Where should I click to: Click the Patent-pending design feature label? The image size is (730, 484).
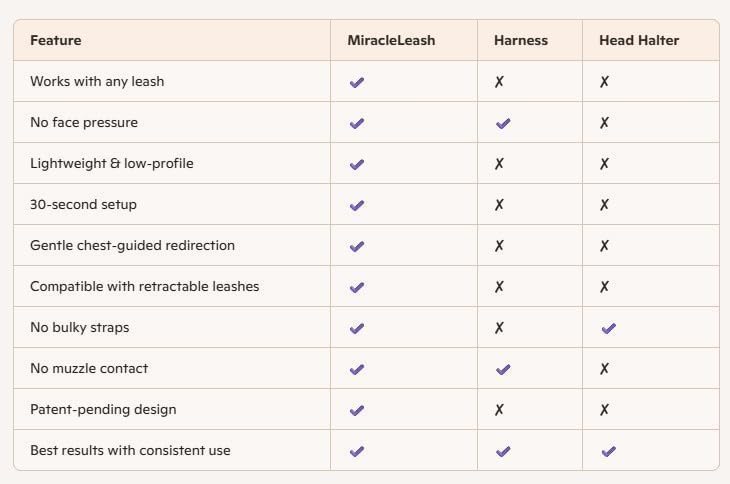103,410
